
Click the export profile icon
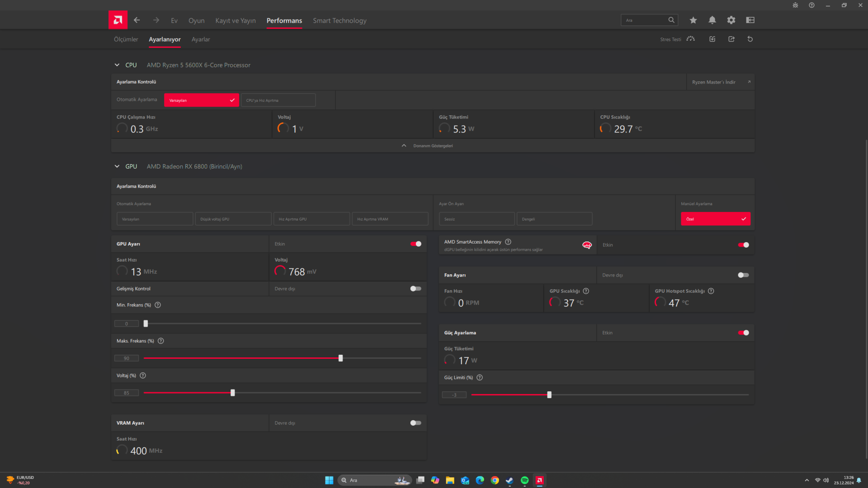pos(731,39)
